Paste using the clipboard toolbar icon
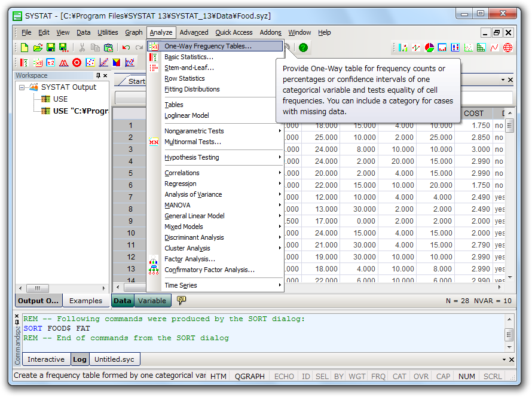 pos(108,47)
